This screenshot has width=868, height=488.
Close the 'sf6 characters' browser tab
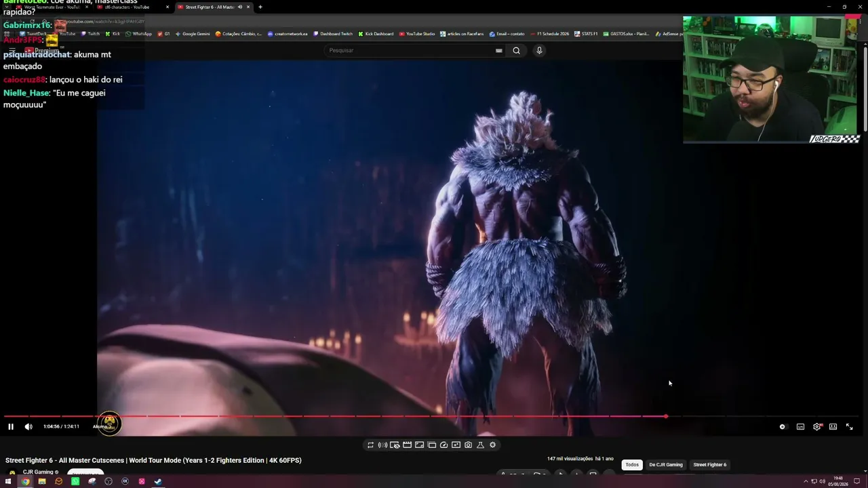coord(167,7)
